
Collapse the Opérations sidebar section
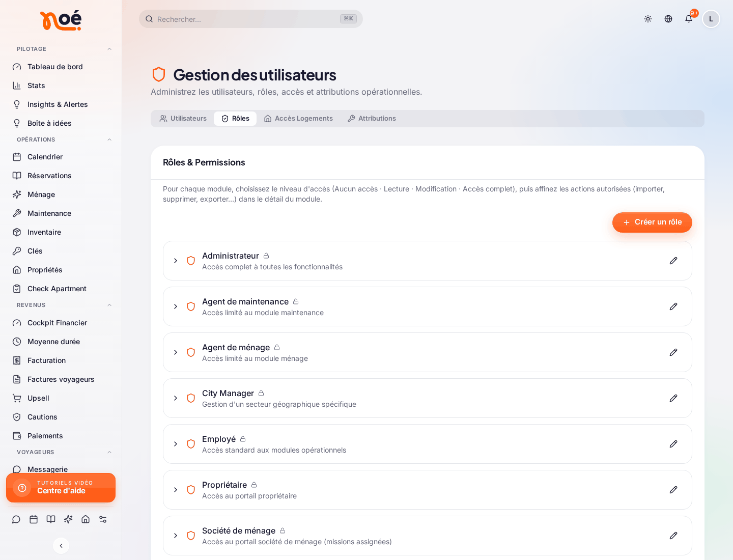(x=109, y=139)
